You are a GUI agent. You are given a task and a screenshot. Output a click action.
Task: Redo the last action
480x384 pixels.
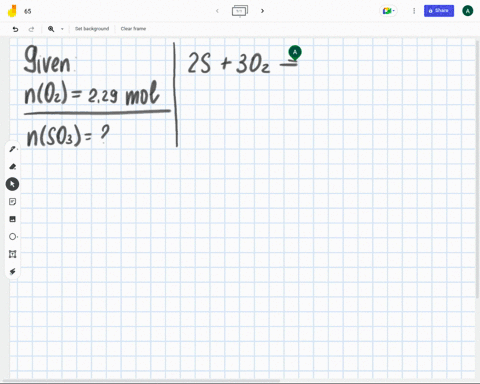[x=31, y=29]
